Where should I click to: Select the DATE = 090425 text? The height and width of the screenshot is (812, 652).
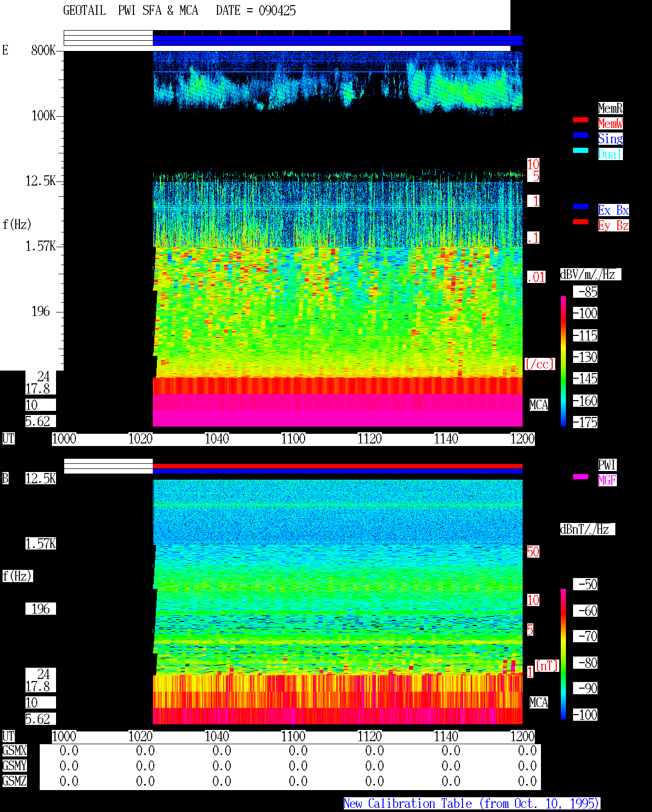(256, 11)
